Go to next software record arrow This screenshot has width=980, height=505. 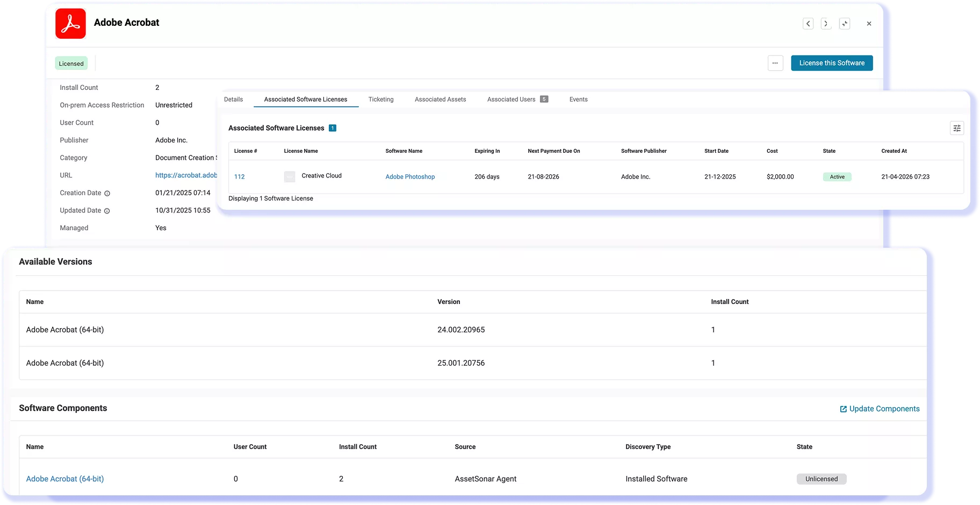(826, 24)
